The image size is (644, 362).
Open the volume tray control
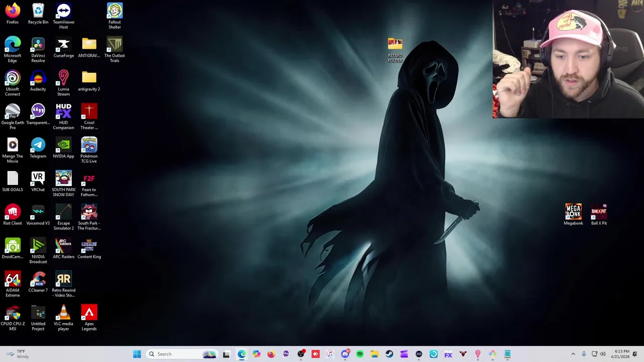[603, 354]
